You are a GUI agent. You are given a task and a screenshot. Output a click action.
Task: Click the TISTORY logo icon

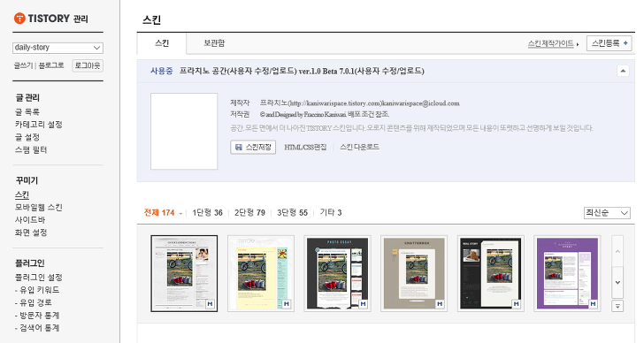pos(19,18)
